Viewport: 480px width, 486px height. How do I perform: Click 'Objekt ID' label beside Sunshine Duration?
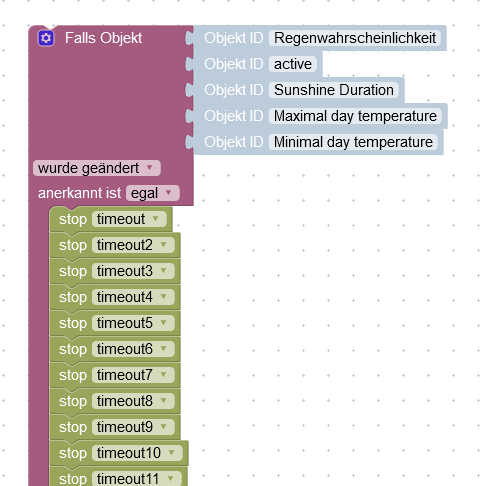click(x=234, y=90)
